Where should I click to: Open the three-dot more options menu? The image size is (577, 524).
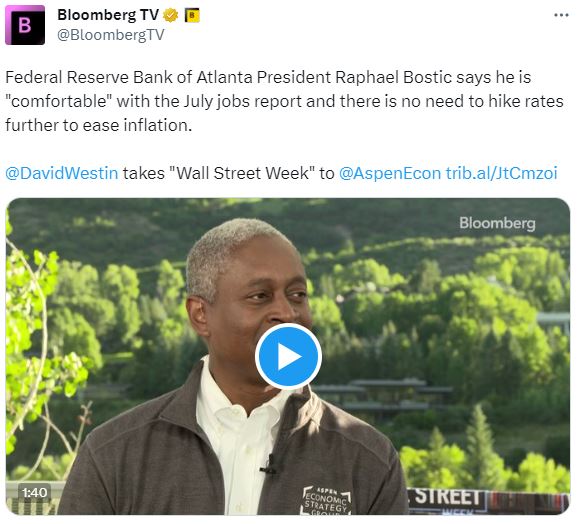pos(561,15)
